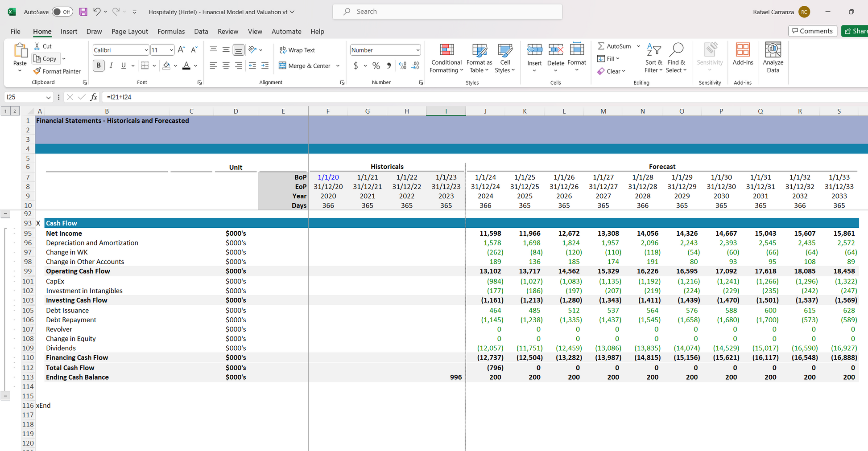
Task: Toggle Bold formatting button
Action: coord(99,66)
